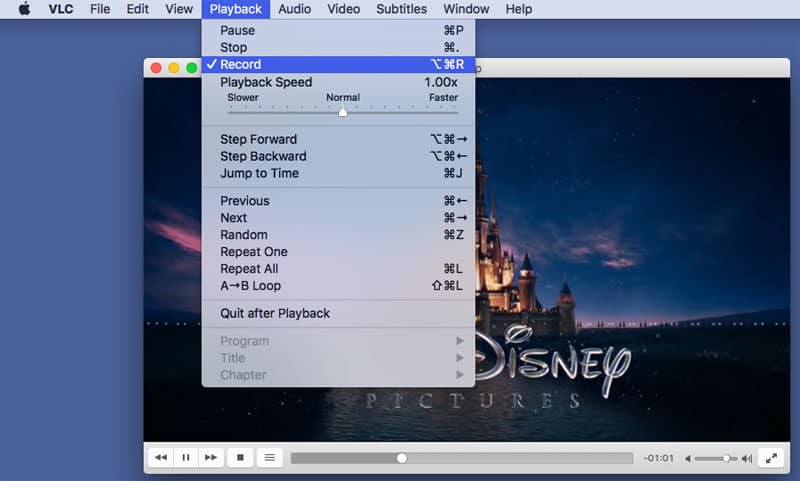Toggle the remaining time display -01:01
This screenshot has height=481, width=800.
click(659, 458)
